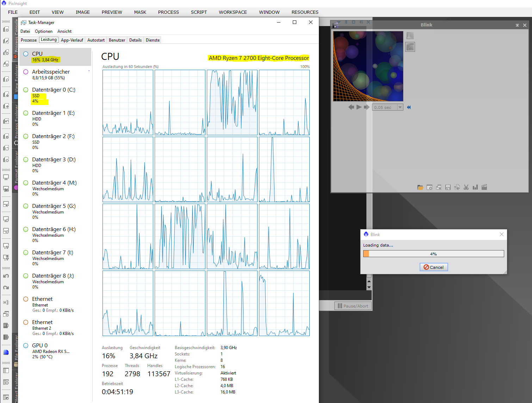Click the undo arrow icon in left toolbar

point(6,276)
